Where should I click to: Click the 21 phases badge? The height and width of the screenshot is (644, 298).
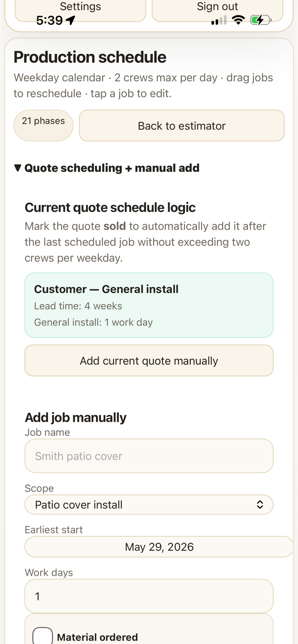(x=43, y=126)
